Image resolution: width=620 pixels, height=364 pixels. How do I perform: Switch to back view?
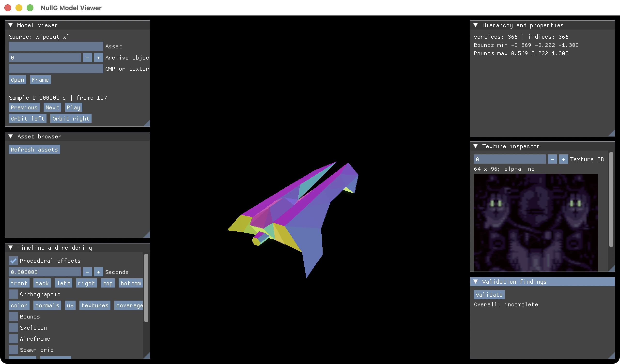click(42, 283)
